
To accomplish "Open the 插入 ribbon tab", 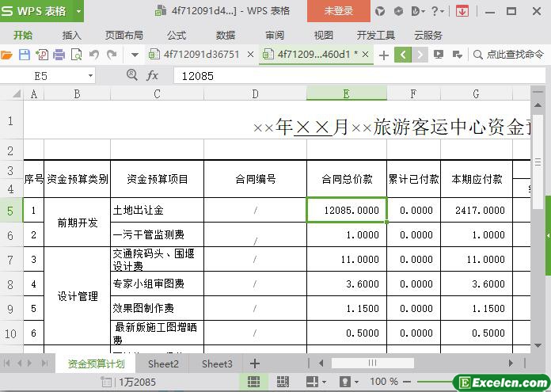I will click(x=72, y=35).
